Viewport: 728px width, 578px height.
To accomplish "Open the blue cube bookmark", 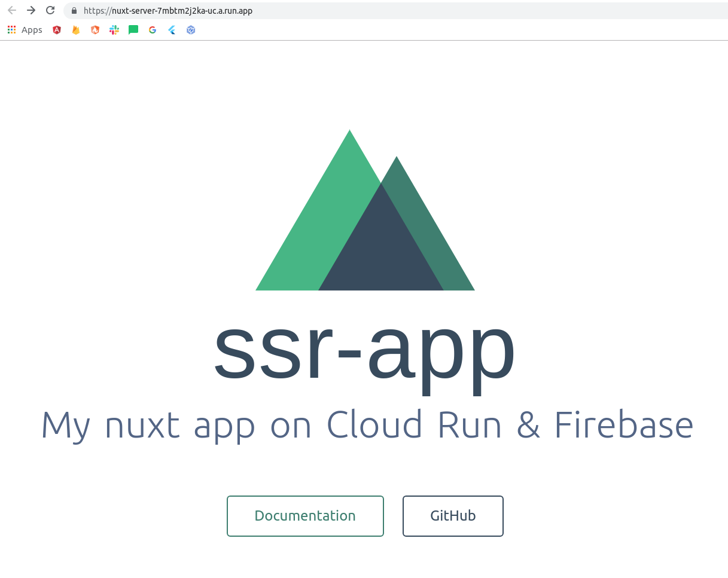I will 190,30.
